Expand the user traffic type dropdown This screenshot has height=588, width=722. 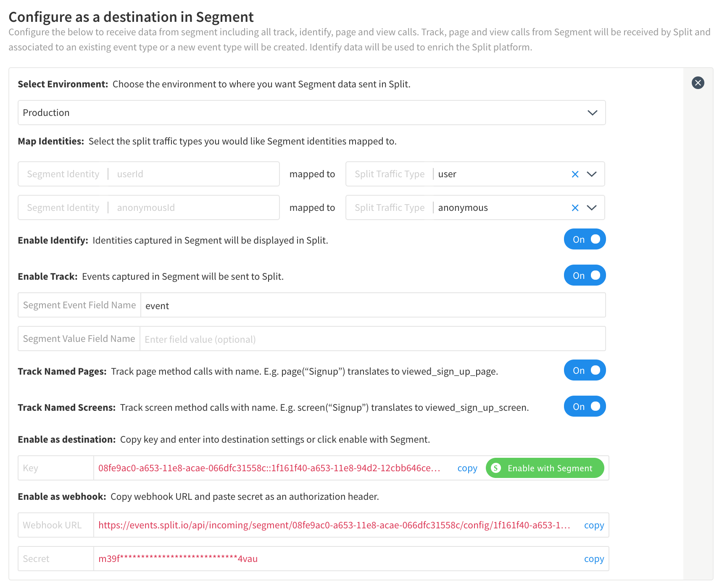[592, 174]
